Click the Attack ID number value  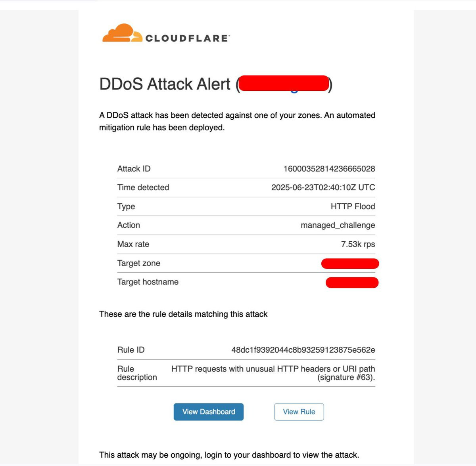click(329, 169)
